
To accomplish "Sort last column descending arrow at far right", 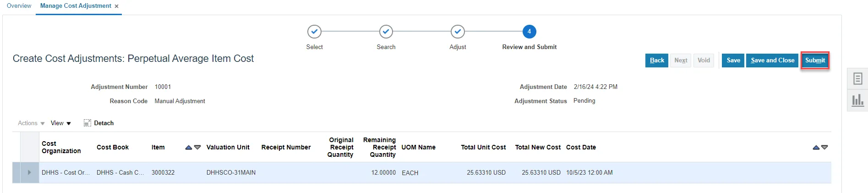I will tap(824, 147).
